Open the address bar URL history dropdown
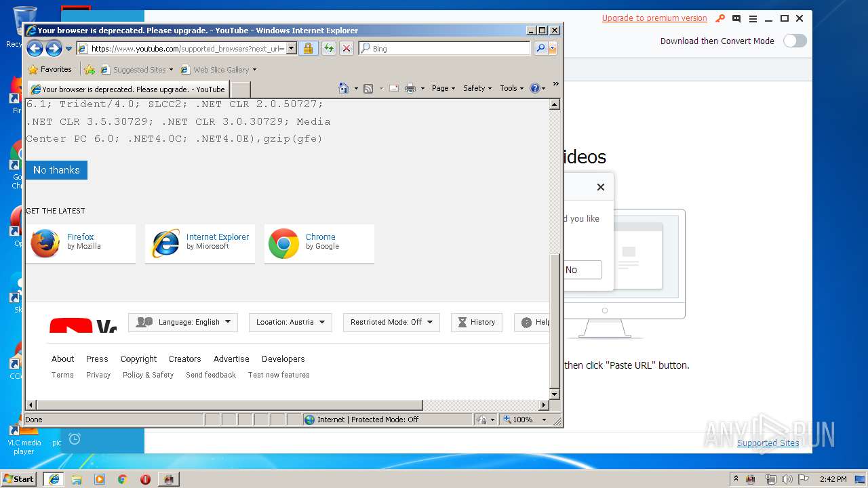This screenshot has height=488, width=868. click(x=292, y=49)
